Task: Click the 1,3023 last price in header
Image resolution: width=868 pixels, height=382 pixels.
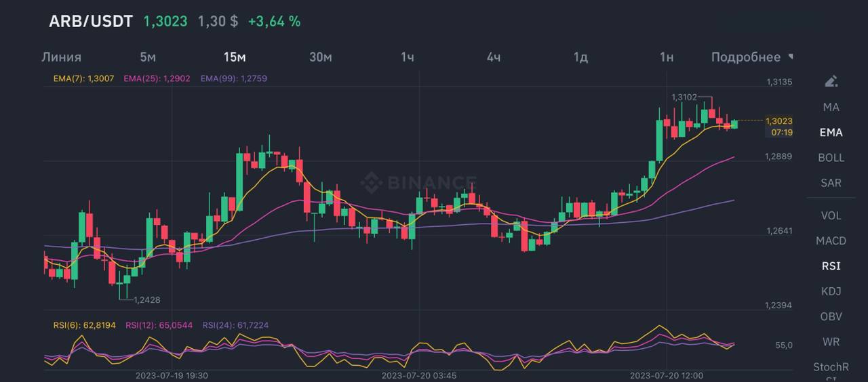Action: tap(165, 21)
